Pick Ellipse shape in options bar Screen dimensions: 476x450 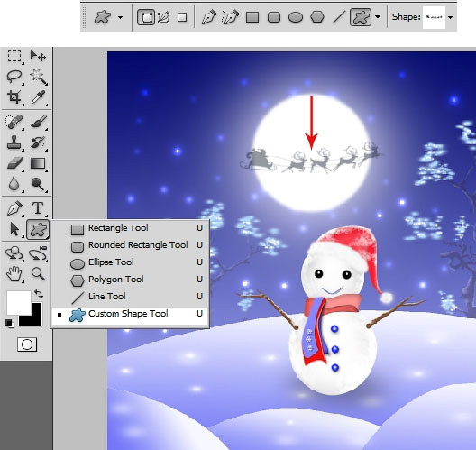click(x=296, y=17)
